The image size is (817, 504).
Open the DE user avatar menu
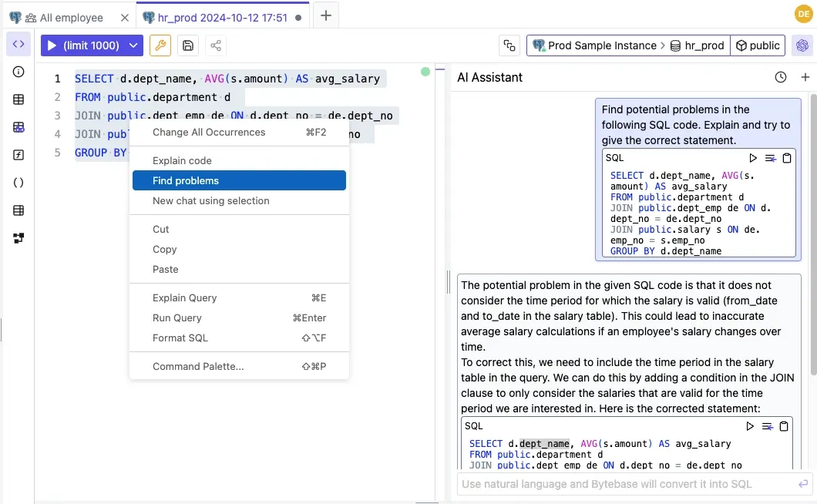click(x=803, y=14)
